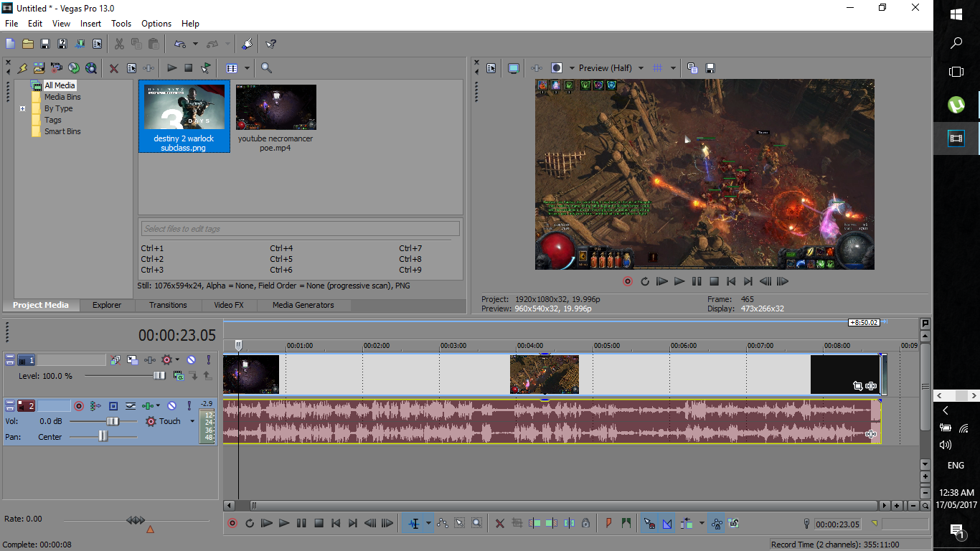This screenshot has width=980, height=551.
Task: Click track 1 Level slider handle
Action: 159,375
